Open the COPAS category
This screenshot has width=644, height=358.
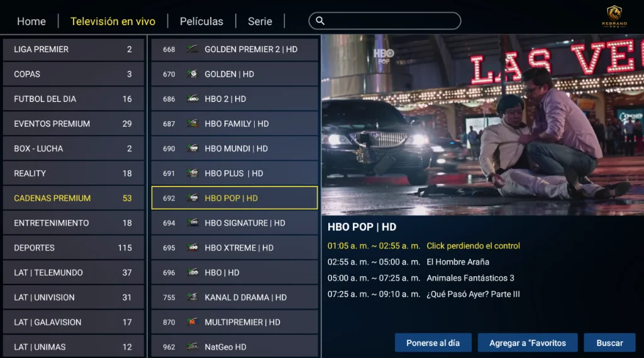click(x=74, y=74)
